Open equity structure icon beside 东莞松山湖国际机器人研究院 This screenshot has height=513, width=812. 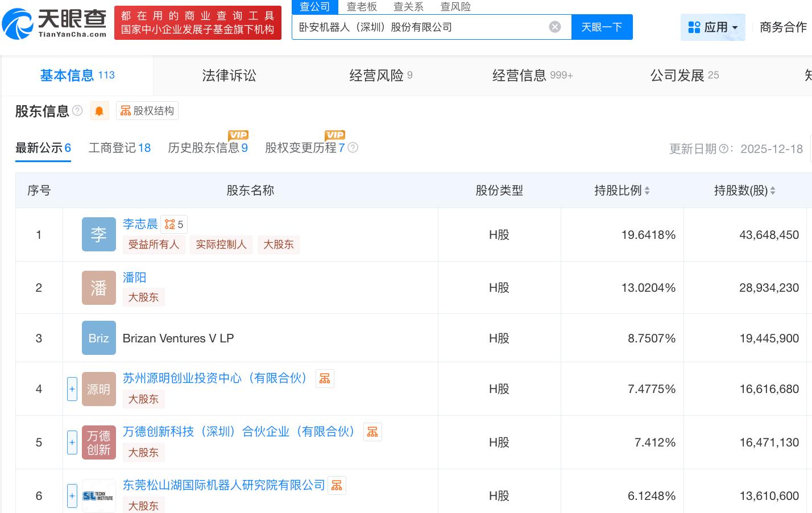point(337,486)
